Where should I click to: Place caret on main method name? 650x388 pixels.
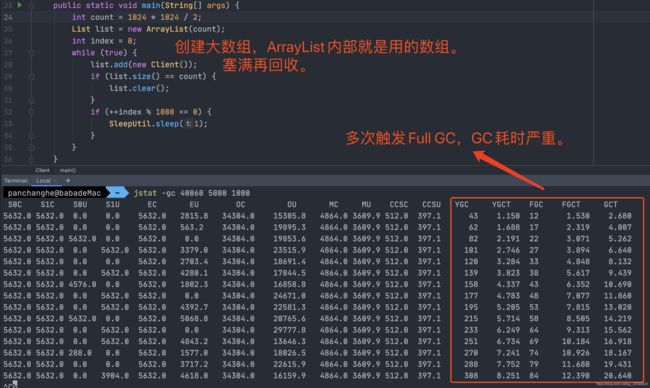(151, 5)
